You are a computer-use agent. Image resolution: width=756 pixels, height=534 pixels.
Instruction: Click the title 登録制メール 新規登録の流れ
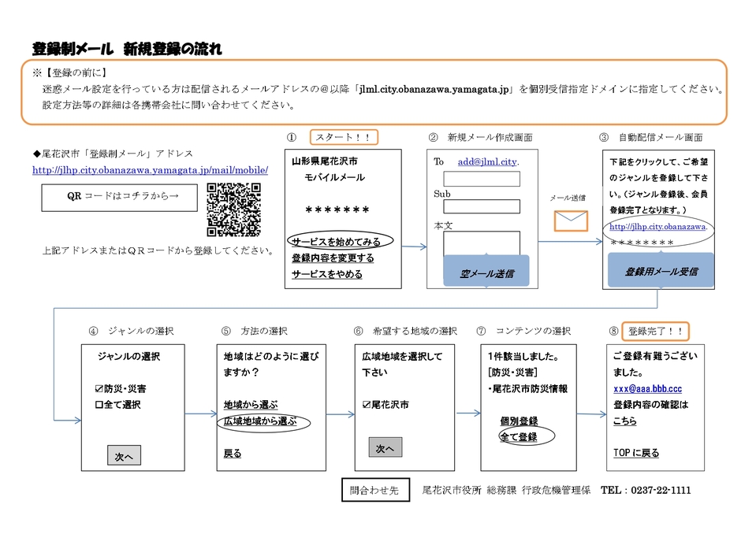(127, 49)
